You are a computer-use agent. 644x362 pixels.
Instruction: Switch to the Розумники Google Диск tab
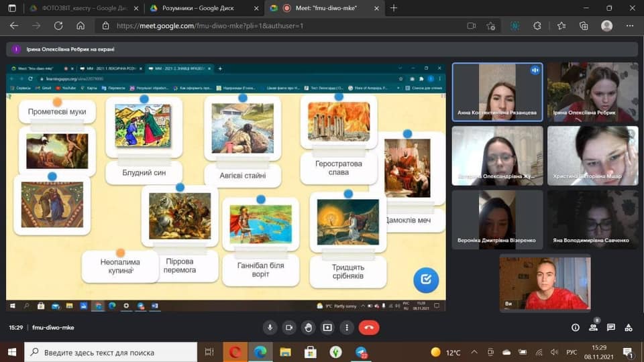(x=197, y=8)
